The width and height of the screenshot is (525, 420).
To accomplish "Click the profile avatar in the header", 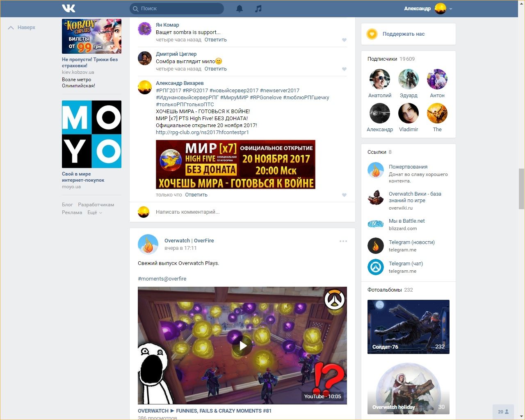I will tap(441, 8).
